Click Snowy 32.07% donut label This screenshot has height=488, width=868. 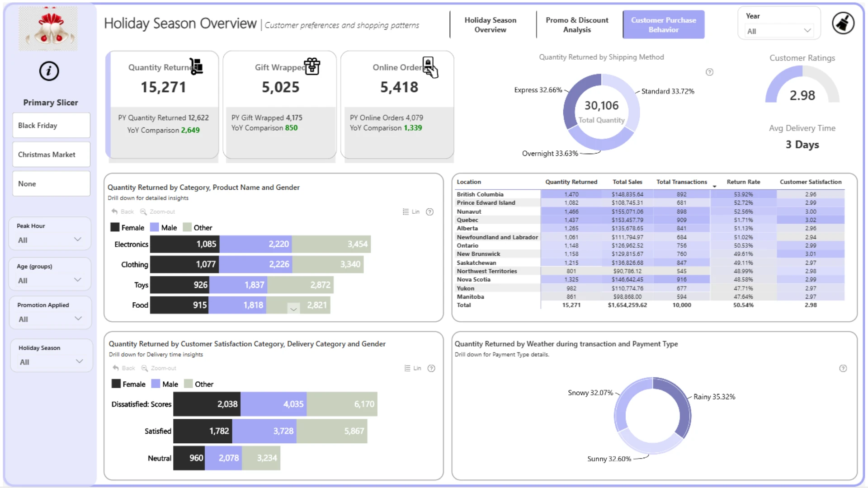pos(590,393)
